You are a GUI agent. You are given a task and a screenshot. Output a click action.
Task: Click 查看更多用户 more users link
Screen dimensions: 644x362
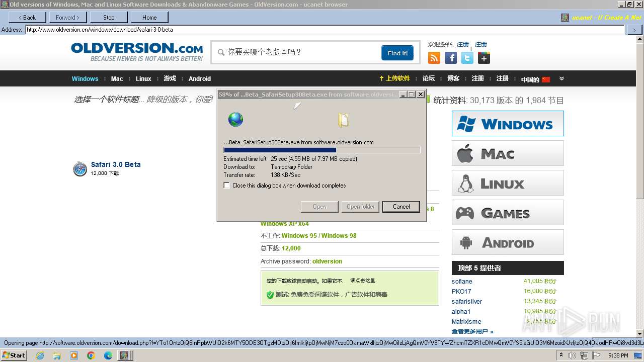tap(472, 332)
